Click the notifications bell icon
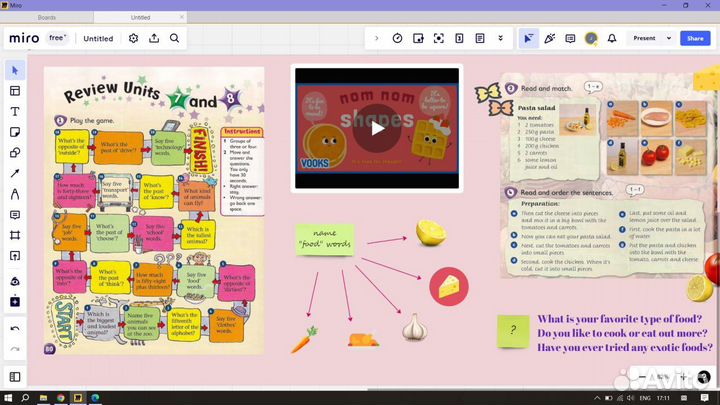This screenshot has width=720, height=405. coord(613,38)
